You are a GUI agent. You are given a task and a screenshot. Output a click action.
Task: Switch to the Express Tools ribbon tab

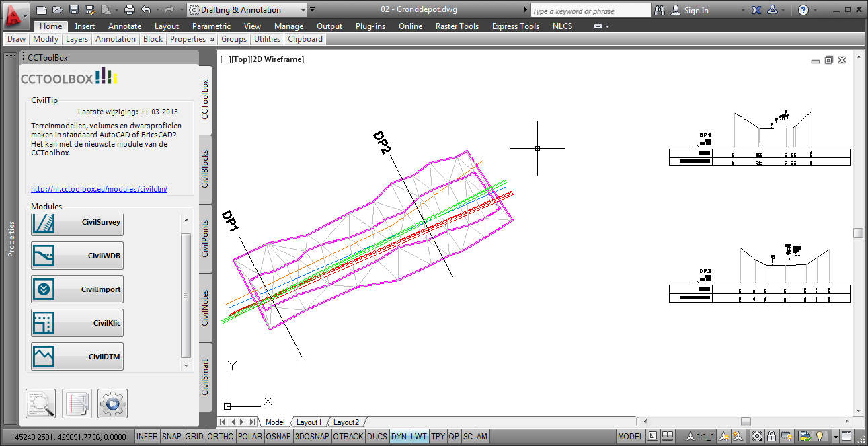coord(516,26)
